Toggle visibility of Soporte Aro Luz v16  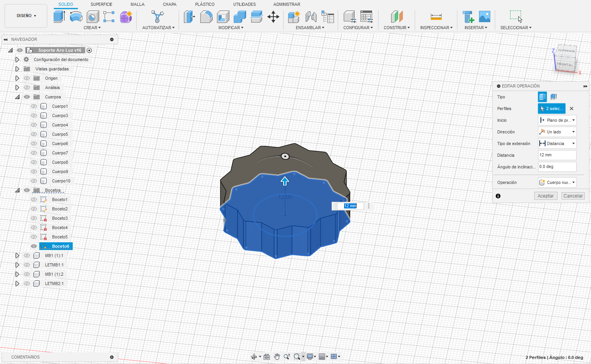tap(20, 50)
